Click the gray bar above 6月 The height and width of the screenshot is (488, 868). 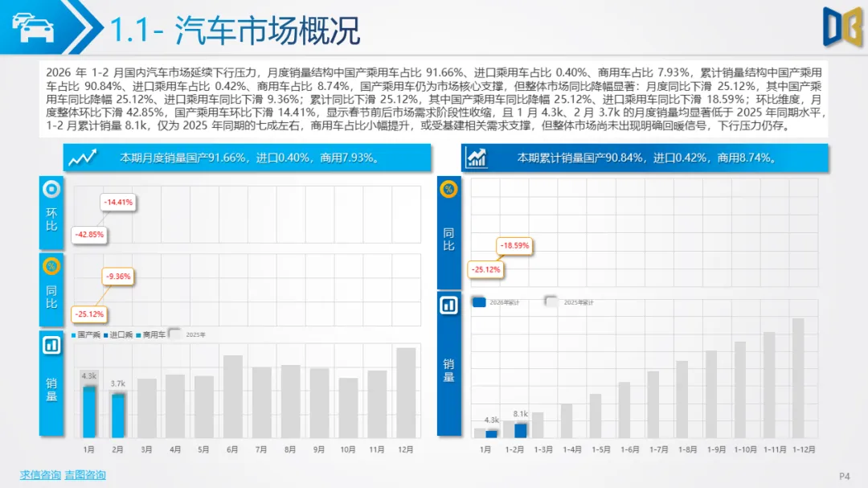coord(233,396)
